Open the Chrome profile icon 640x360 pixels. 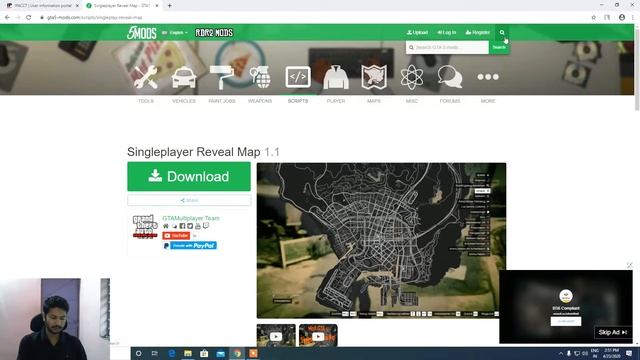coord(622,18)
